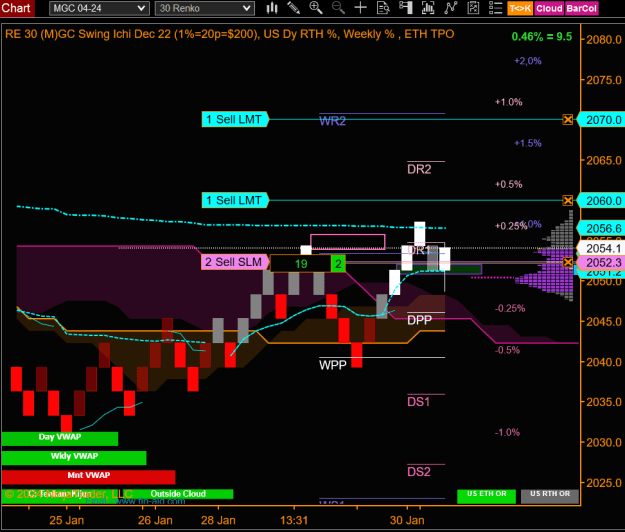Select the drawing tools pencil icon
Screen dimensions: 625x532
tap(294, 8)
